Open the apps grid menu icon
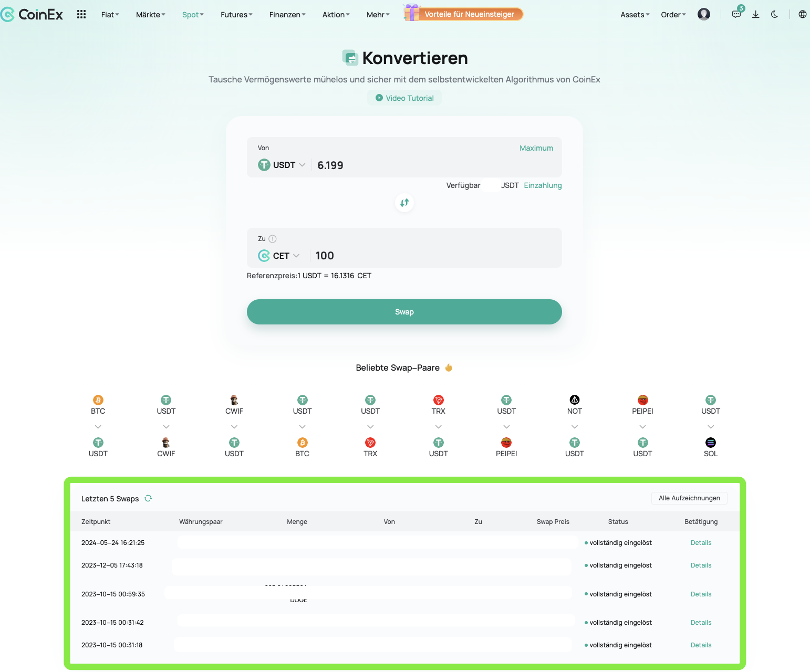This screenshot has width=810, height=672. [81, 14]
